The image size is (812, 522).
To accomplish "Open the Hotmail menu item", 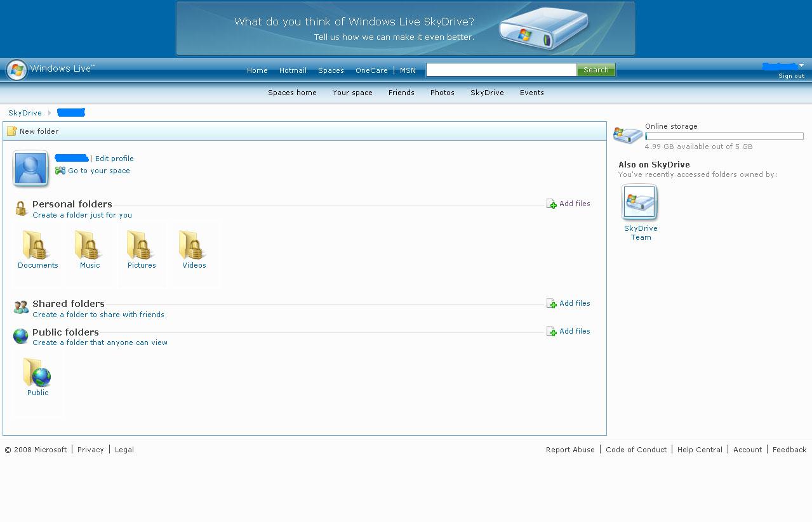I will pyautogui.click(x=293, y=70).
